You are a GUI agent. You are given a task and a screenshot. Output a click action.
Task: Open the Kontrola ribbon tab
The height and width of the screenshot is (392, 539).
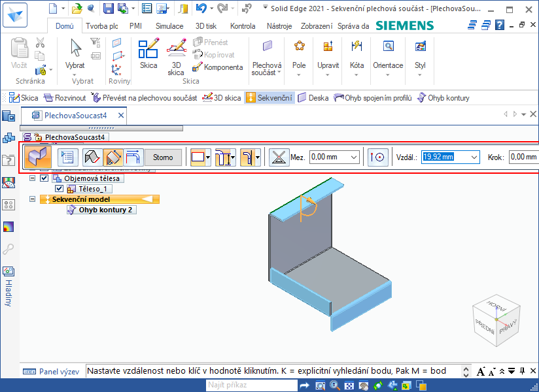point(243,26)
